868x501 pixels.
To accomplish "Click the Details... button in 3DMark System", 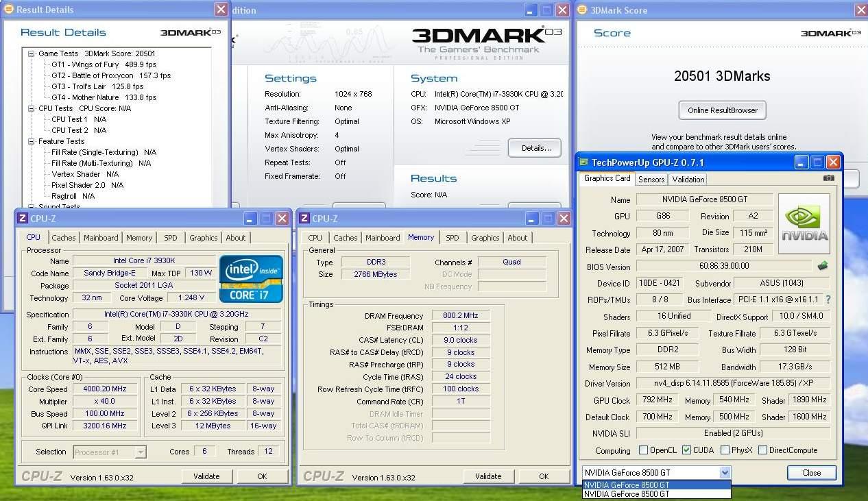I will (534, 148).
